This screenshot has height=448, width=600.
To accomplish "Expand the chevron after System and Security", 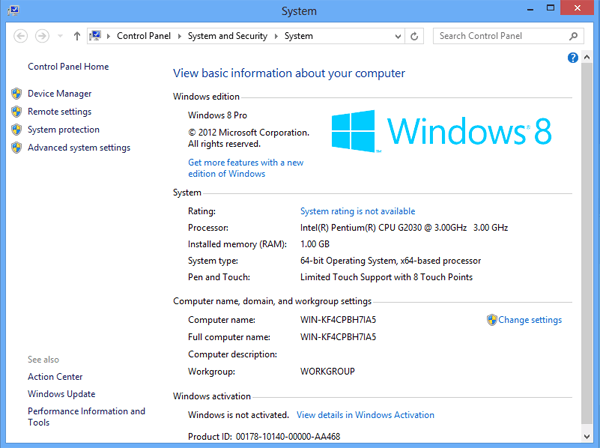I will pos(276,36).
